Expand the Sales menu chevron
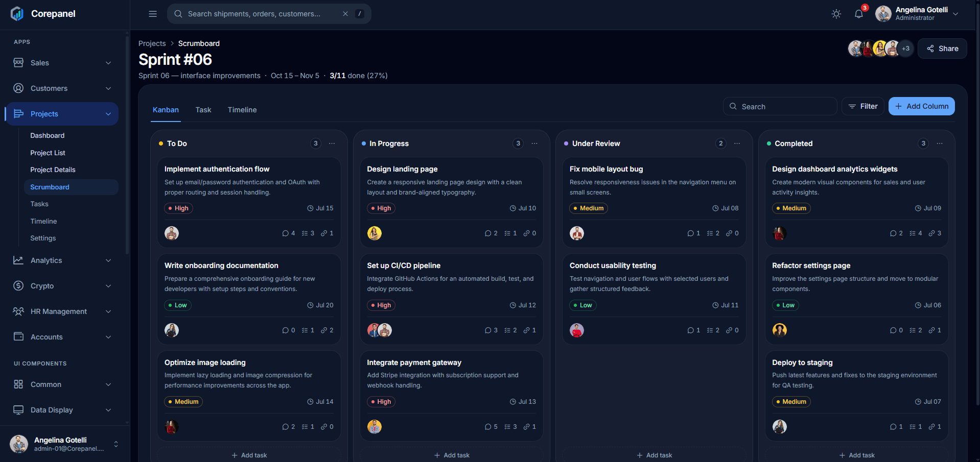Image resolution: width=980 pixels, height=462 pixels. [x=108, y=63]
